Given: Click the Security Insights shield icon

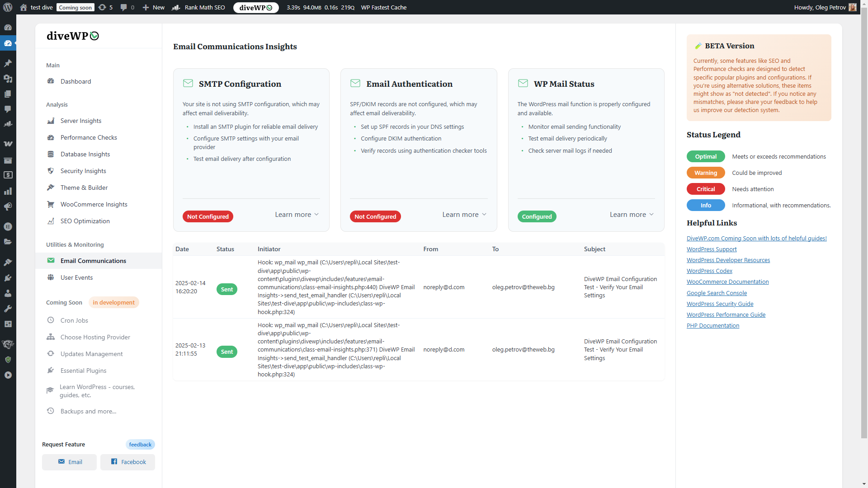Looking at the screenshot, I should [x=51, y=171].
